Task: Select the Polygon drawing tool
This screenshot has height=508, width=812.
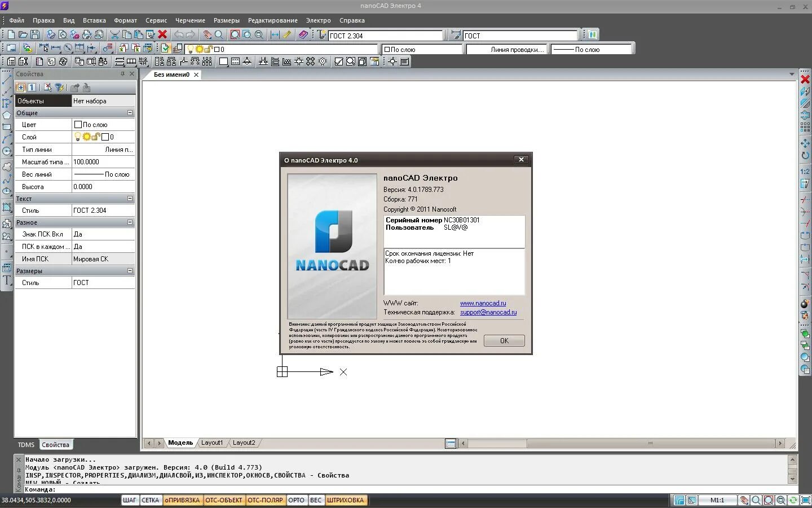Action: (x=7, y=115)
